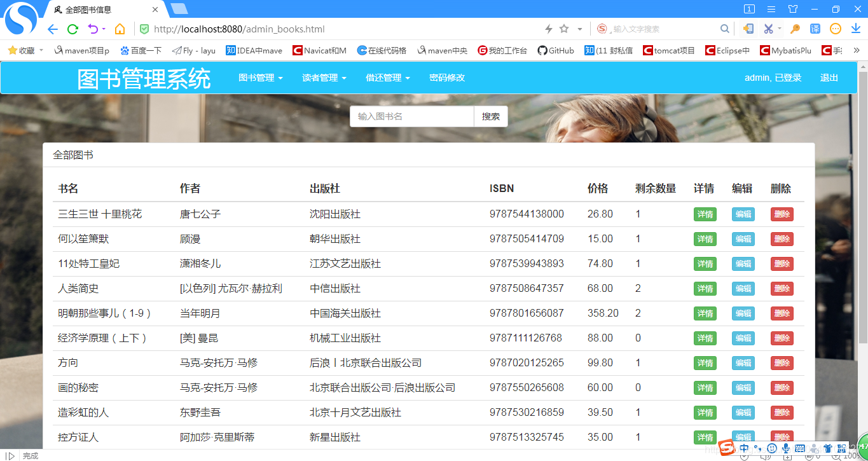The height and width of the screenshot is (461, 868).
Task: Open a new tab with the plus tab button
Action: click(x=179, y=9)
